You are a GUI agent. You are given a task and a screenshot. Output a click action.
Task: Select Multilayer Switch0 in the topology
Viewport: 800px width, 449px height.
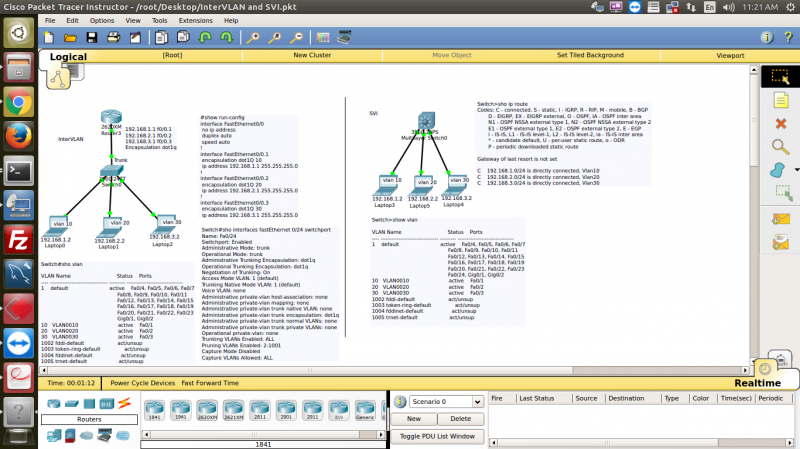tap(426, 122)
